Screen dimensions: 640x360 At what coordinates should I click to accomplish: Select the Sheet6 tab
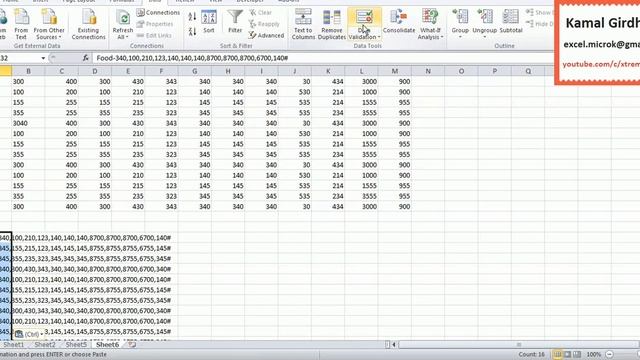(x=107, y=345)
